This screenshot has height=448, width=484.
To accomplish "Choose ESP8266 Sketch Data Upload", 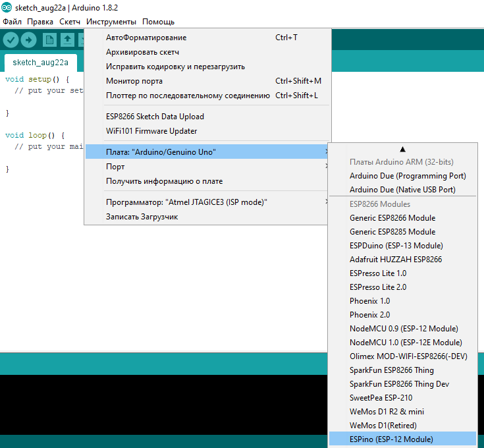I will click(207, 117).
